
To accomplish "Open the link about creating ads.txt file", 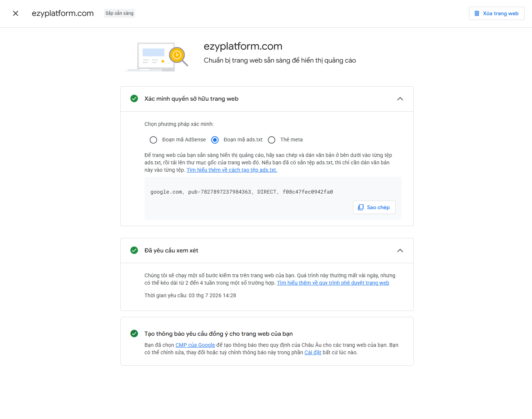I will pyautogui.click(x=232, y=170).
